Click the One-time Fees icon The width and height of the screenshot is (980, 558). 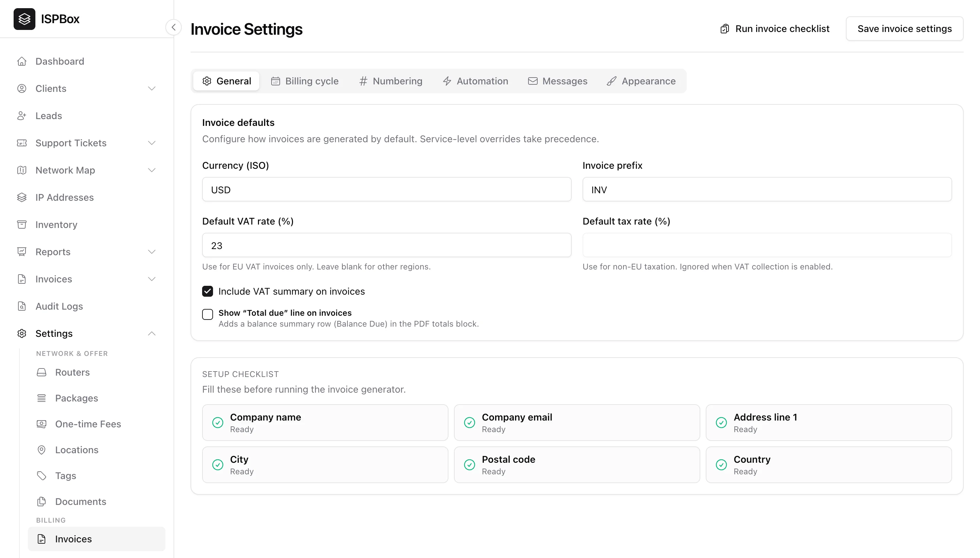click(x=42, y=424)
